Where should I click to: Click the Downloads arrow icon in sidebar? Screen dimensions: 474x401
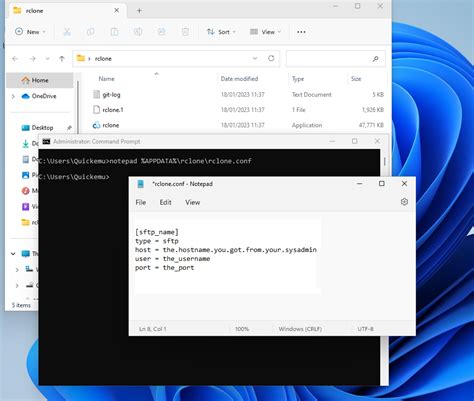[25, 144]
